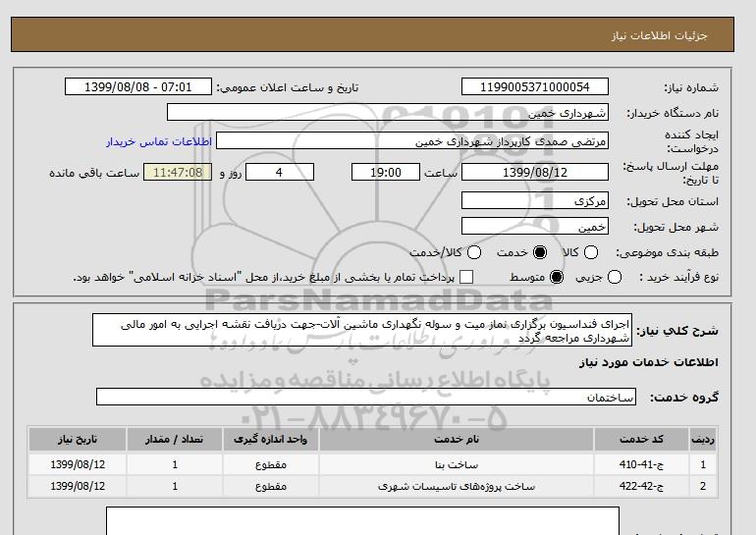
Task: Click the واحد اندازه گیری column header
Action: click(270, 439)
